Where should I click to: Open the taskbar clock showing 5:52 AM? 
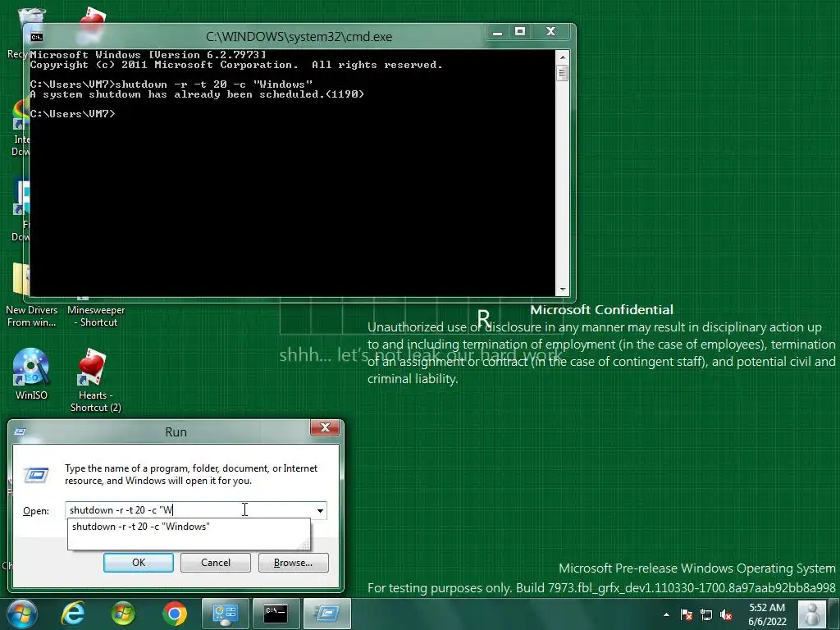click(767, 614)
